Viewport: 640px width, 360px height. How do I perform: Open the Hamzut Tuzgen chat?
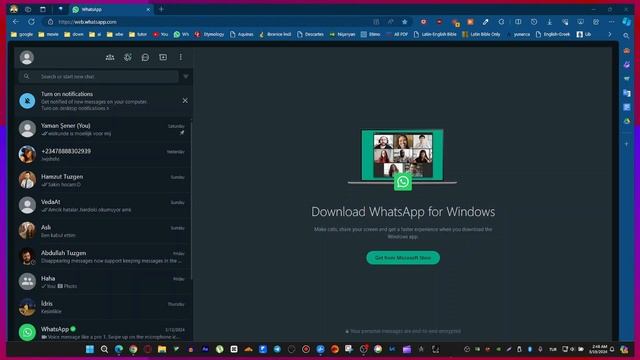[103, 180]
